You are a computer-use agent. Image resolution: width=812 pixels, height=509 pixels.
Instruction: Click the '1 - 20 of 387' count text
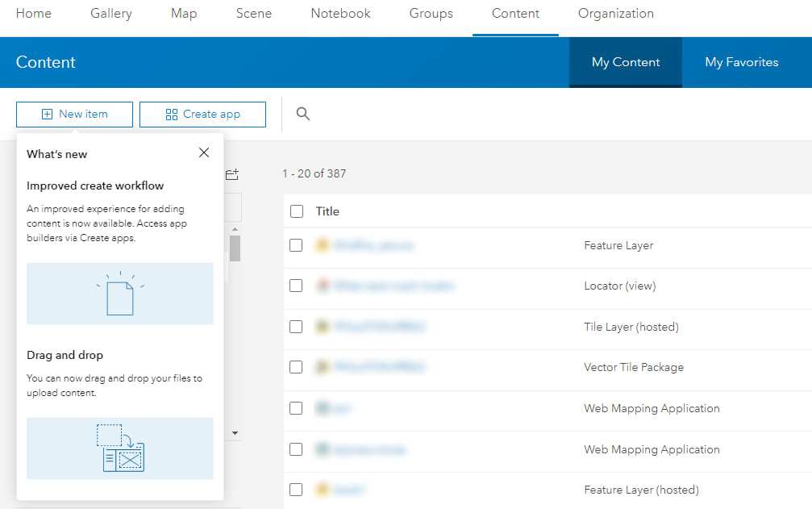pos(314,173)
